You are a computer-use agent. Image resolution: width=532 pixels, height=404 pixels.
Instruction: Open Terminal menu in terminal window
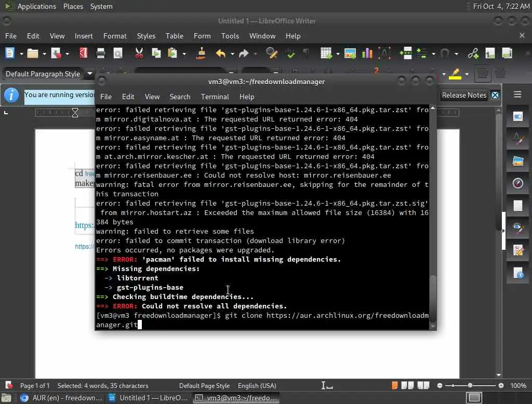(215, 97)
